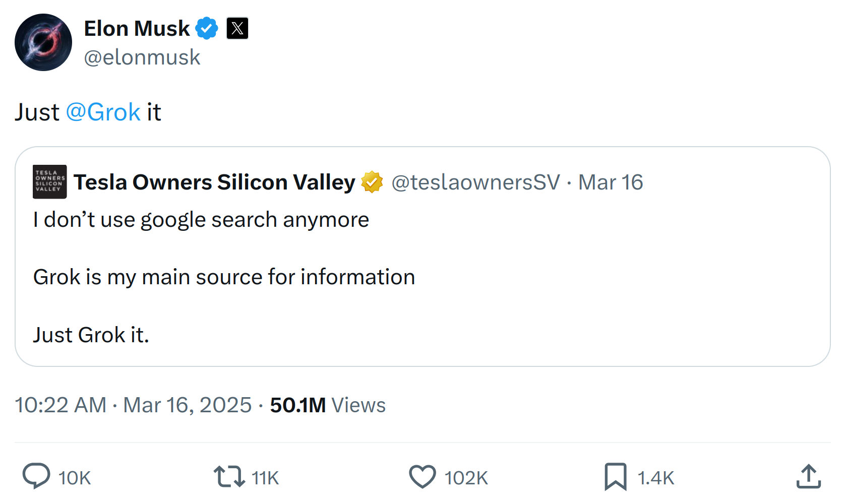844x504 pixels.
Task: Open Tesla Owners Silicon Valley avatar
Action: tap(50, 181)
